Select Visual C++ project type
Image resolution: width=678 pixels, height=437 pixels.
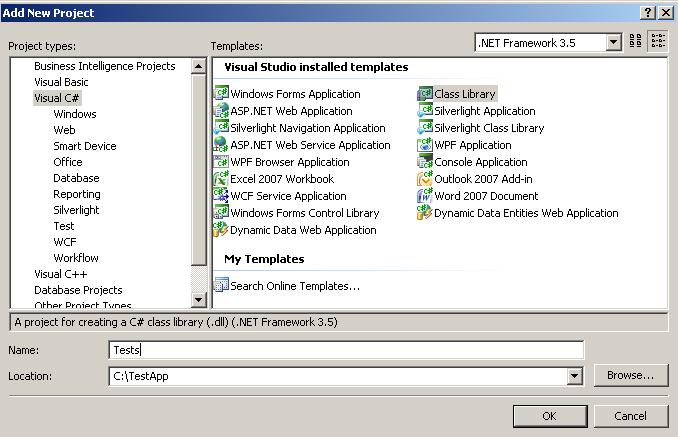pyautogui.click(x=61, y=274)
